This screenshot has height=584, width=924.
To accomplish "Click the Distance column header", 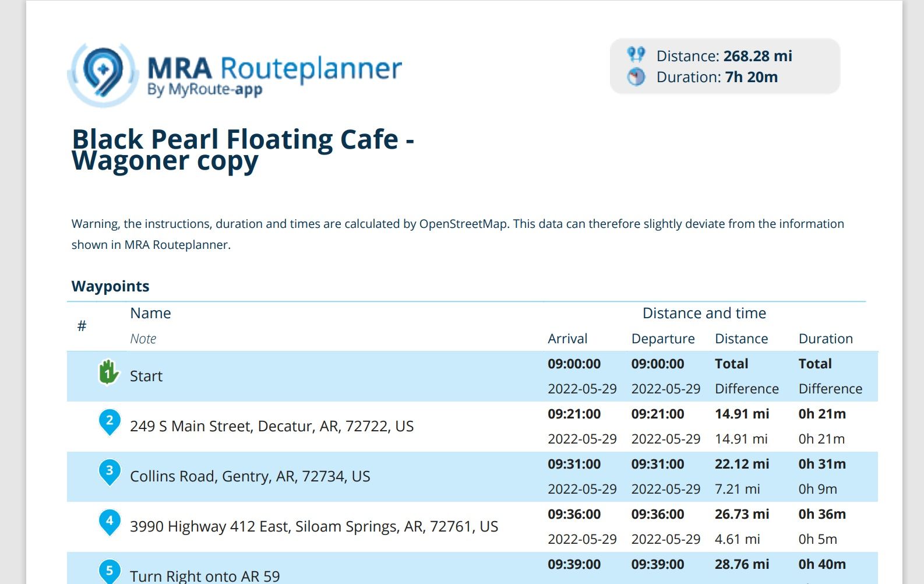I will coord(742,339).
